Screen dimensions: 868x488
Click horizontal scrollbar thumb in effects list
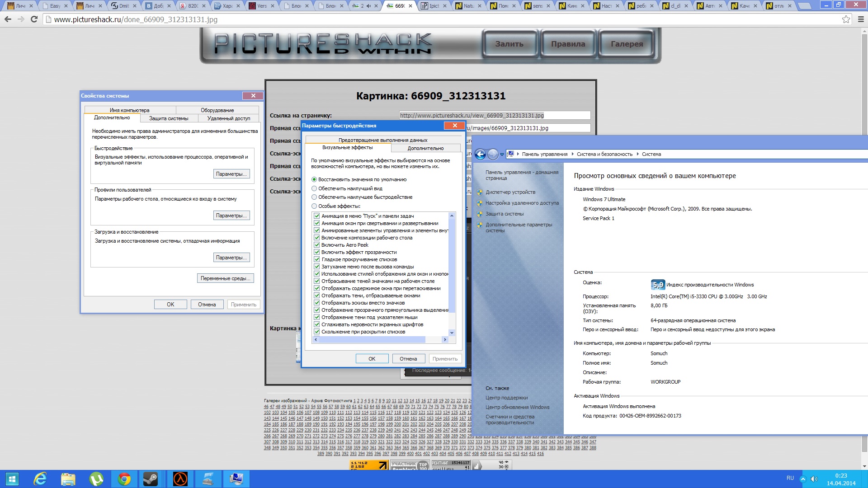[x=372, y=339]
